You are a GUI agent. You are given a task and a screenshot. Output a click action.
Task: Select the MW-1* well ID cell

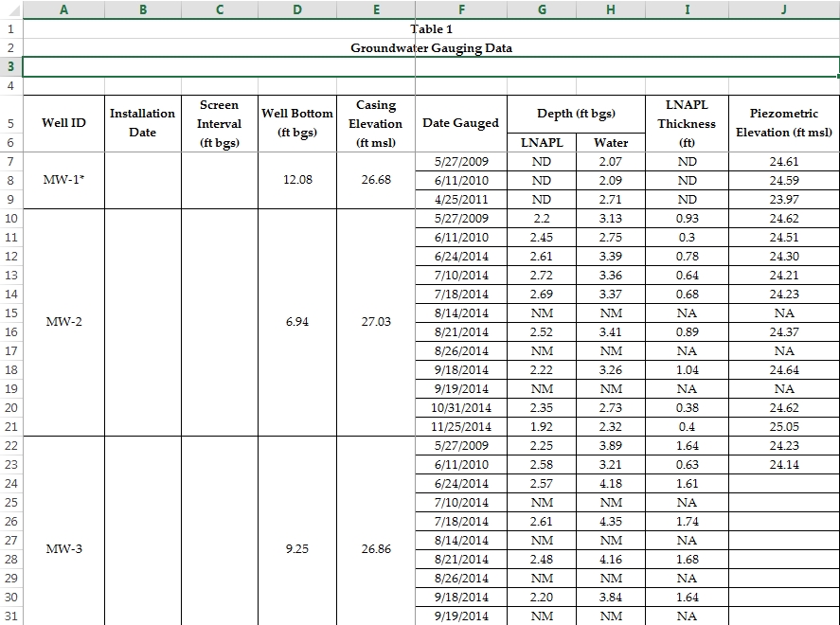click(x=63, y=180)
